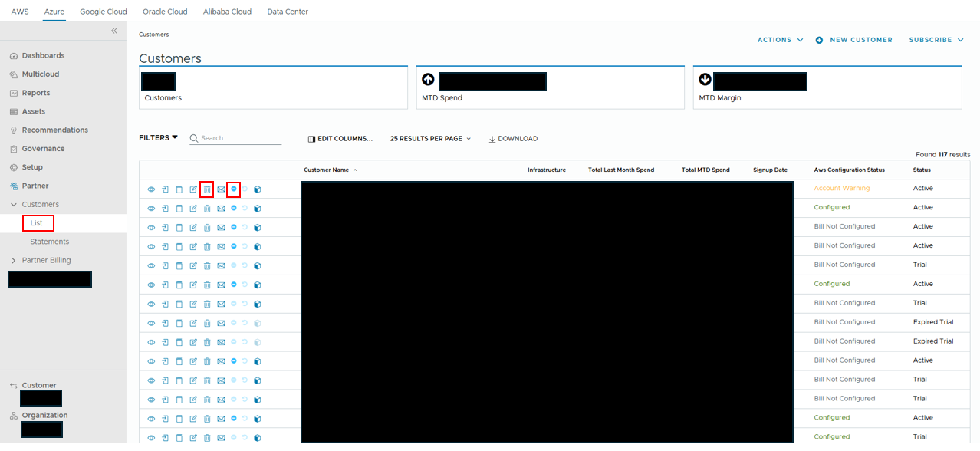
Task: Click cube icon in Account Warning row
Action: [x=258, y=189]
